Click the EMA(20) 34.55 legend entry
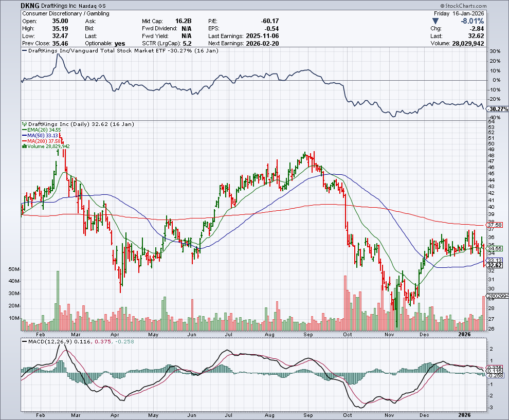This screenshot has height=420, width=509. 42,130
